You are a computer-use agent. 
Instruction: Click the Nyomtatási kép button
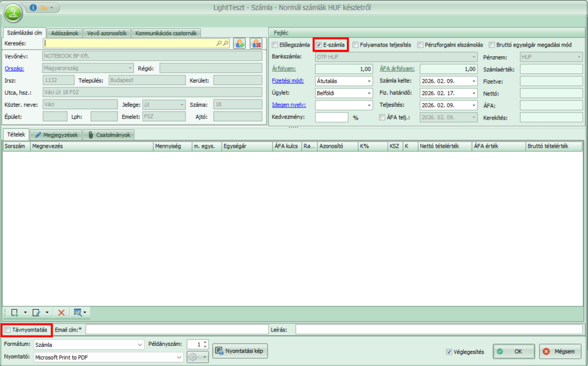pos(240,351)
